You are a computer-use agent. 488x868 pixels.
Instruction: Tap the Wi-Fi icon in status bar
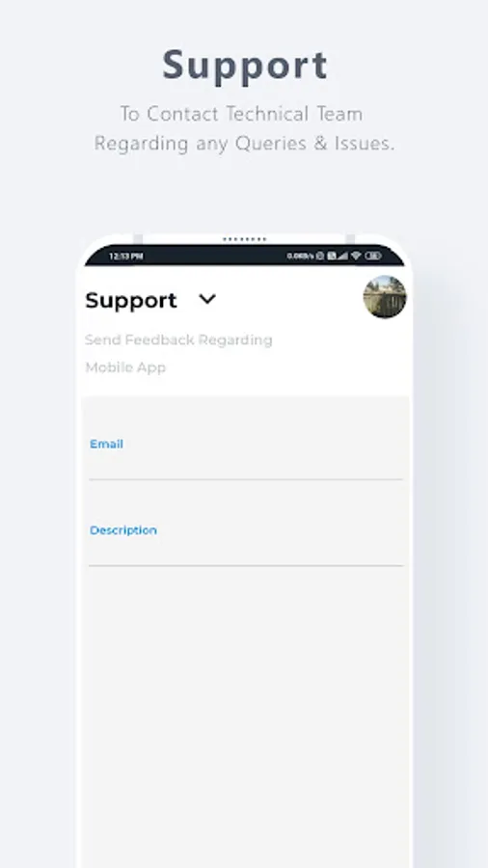pos(356,256)
